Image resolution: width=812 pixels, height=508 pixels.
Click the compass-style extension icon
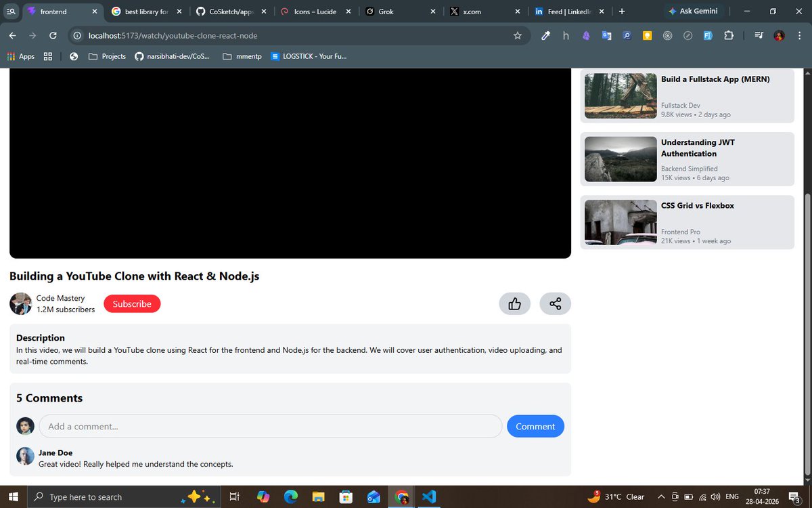click(687, 36)
